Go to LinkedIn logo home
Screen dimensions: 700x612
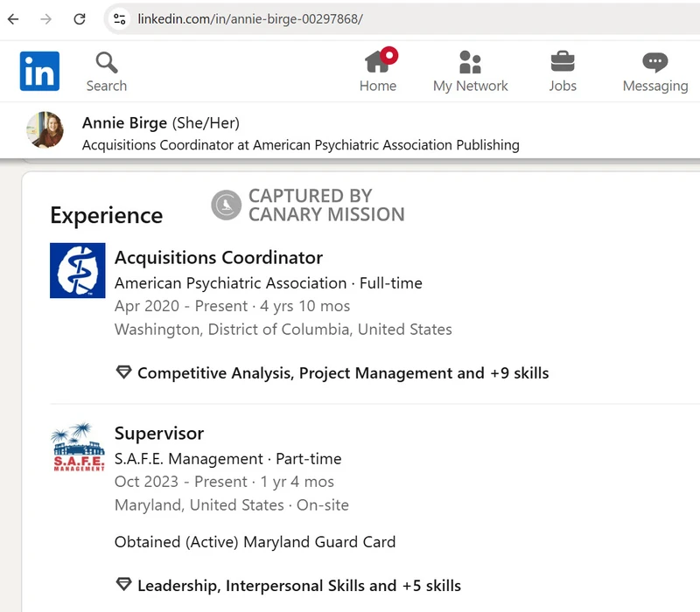[39, 71]
